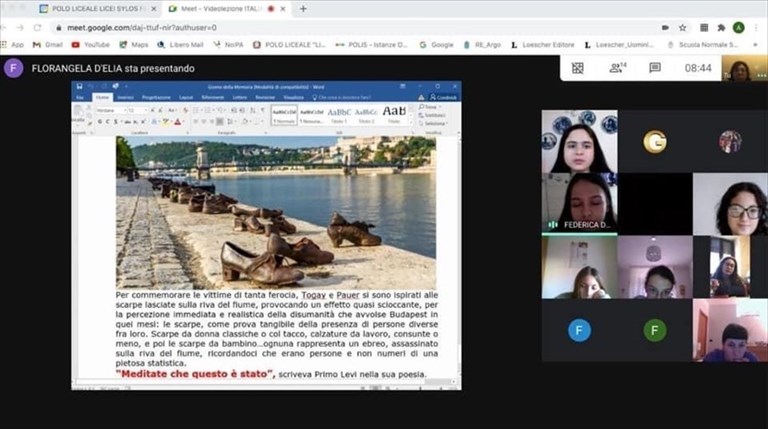This screenshot has width=768, height=429.
Task: Center-align the paragraph in Word
Action: tap(204, 121)
